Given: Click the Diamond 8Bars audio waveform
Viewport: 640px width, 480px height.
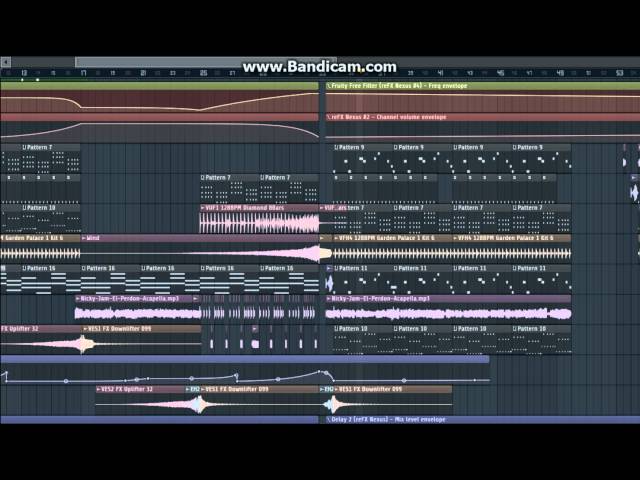Looking at the screenshot, I should click(x=260, y=223).
